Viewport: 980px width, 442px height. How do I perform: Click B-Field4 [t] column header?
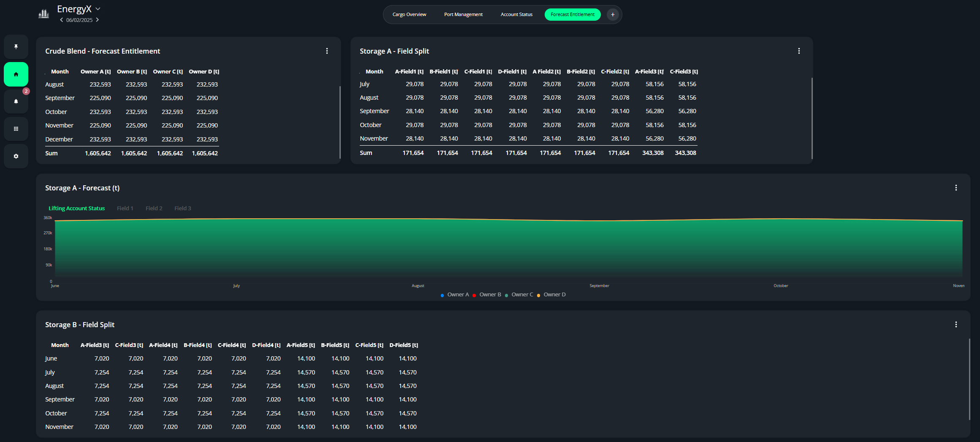(198, 345)
